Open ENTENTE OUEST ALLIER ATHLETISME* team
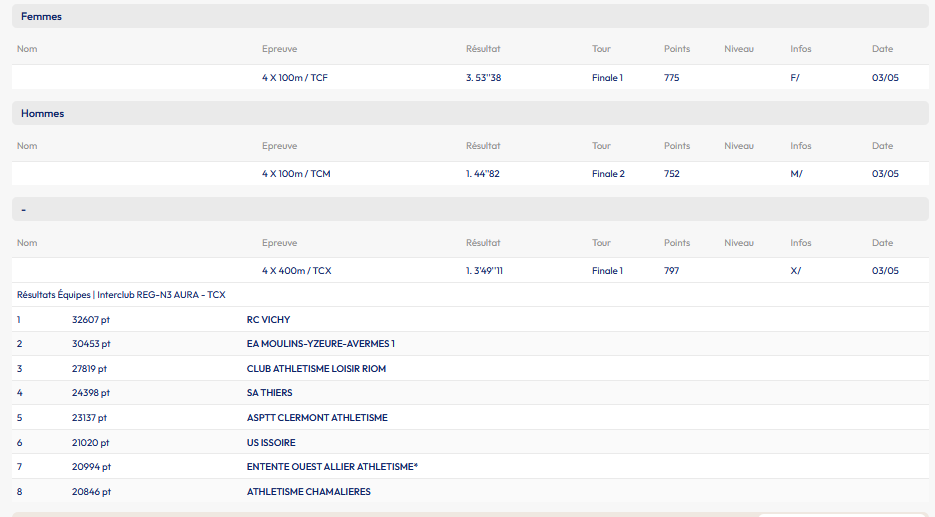This screenshot has width=935, height=517. tap(332, 466)
